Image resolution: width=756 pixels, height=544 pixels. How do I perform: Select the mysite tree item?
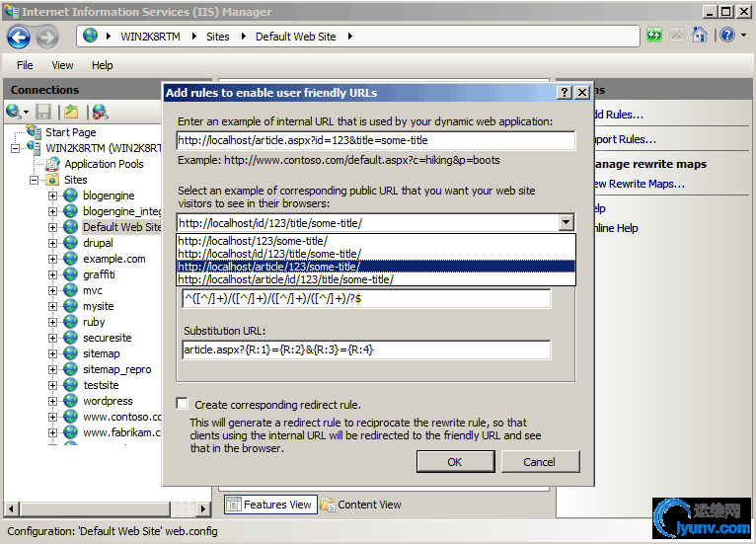click(x=99, y=306)
